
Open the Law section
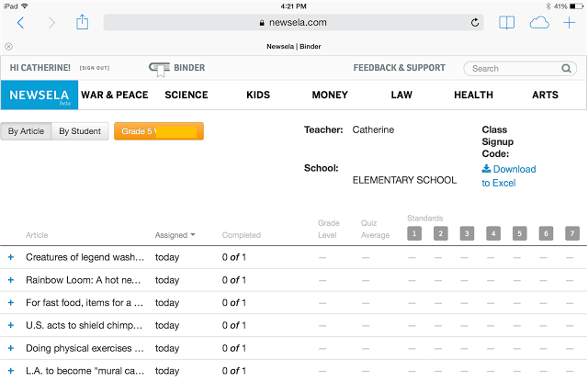tap(401, 95)
